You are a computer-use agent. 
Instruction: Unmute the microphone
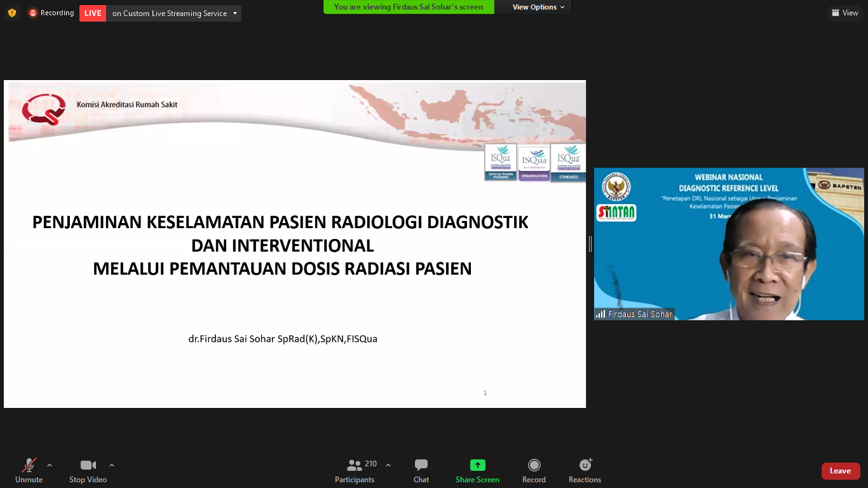[x=29, y=471]
